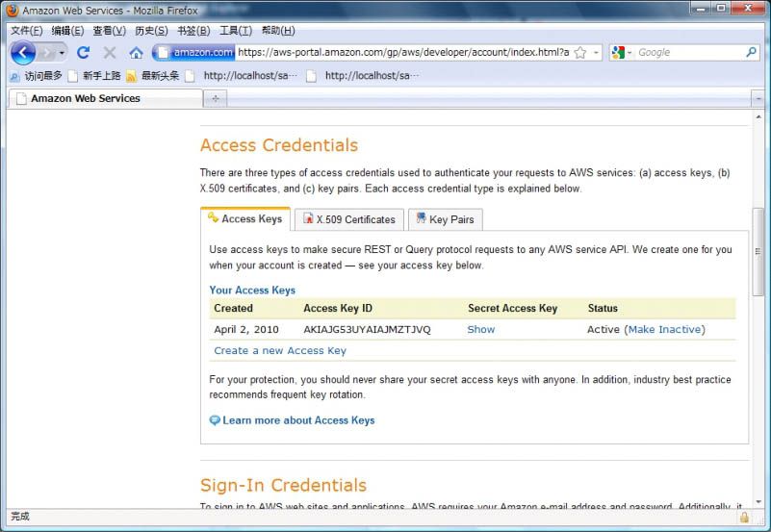Open the 新手上路 bookmark
Viewport: 771px width, 532px height.
coord(94,76)
